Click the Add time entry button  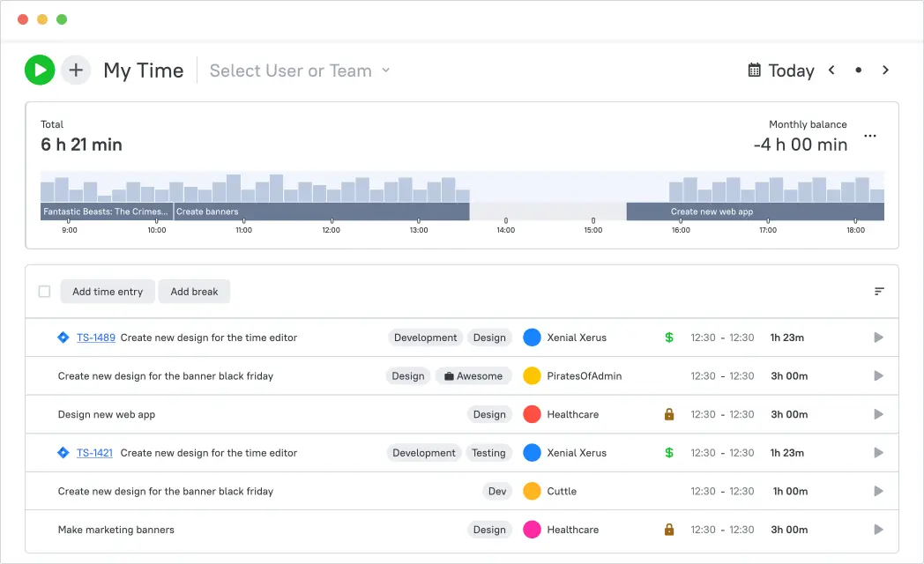pyautogui.click(x=107, y=291)
